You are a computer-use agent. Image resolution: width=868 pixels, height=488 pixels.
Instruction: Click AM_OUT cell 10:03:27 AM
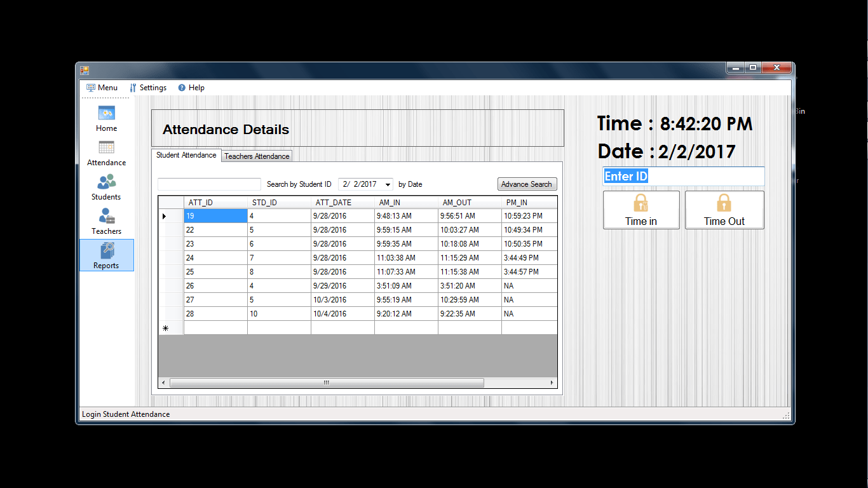click(x=470, y=230)
